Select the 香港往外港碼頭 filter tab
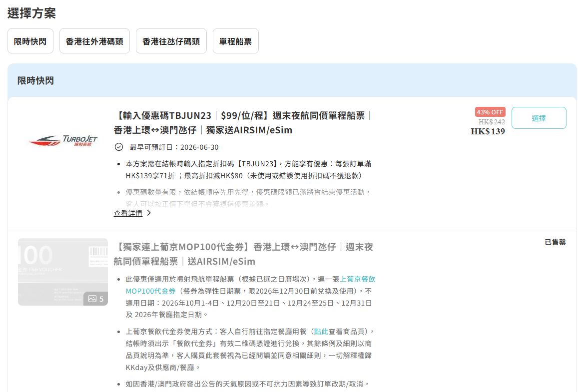 94,41
